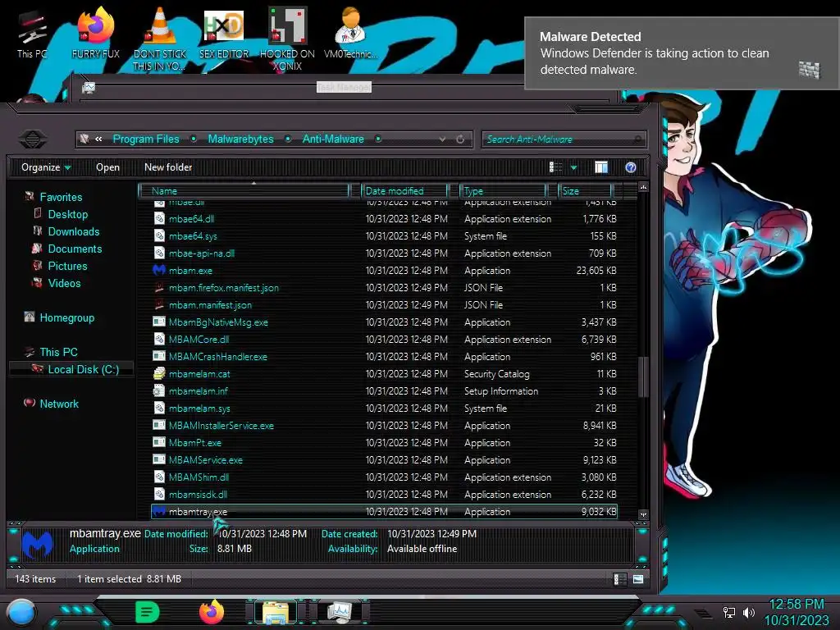Select Homegroup in the navigation pane
This screenshot has height=630, width=840.
click(x=66, y=317)
